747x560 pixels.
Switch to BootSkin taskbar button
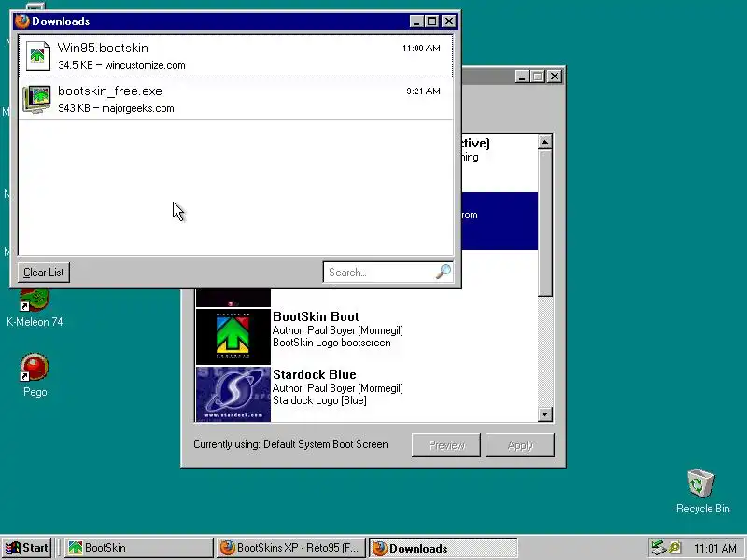coord(138,548)
